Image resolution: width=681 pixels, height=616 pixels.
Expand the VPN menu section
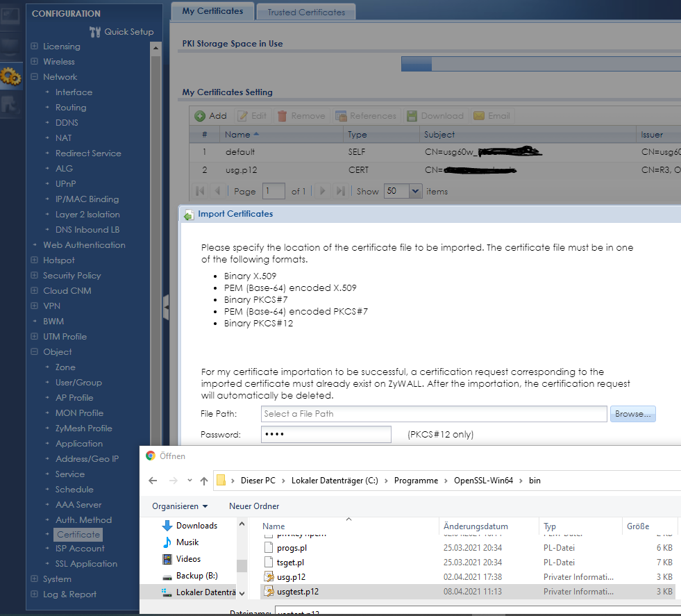[35, 306]
